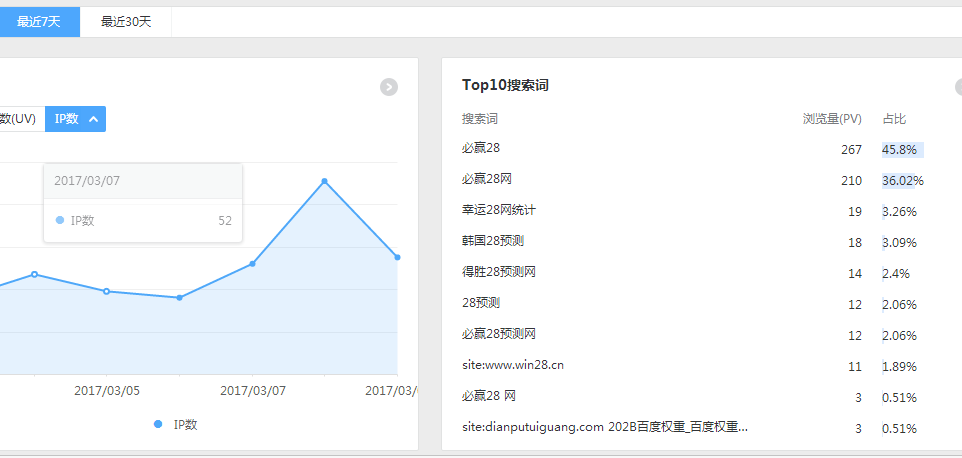Image resolution: width=962 pixels, height=458 pixels.
Task: Toggle the IP数 legend below the chart
Action: (176, 424)
